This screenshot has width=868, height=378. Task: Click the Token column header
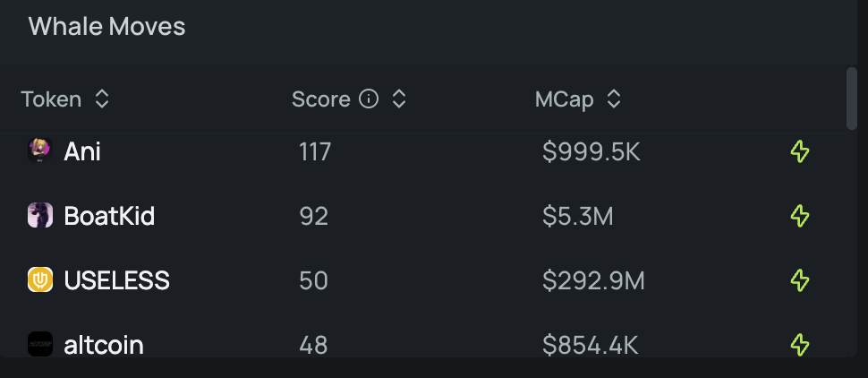52,99
